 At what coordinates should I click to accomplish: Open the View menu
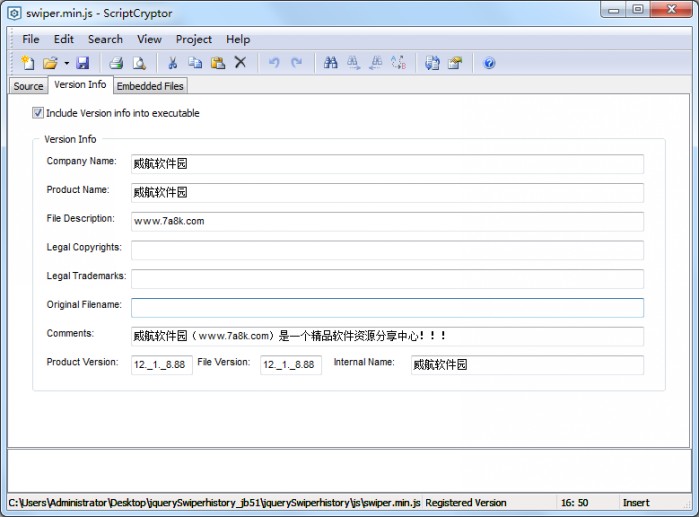[149, 39]
